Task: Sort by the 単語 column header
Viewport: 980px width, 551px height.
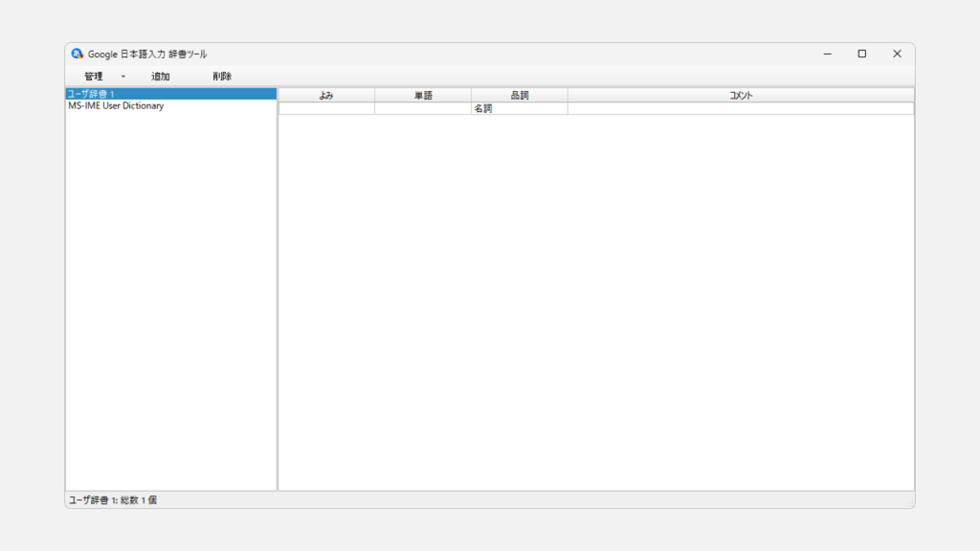Action: coord(423,96)
